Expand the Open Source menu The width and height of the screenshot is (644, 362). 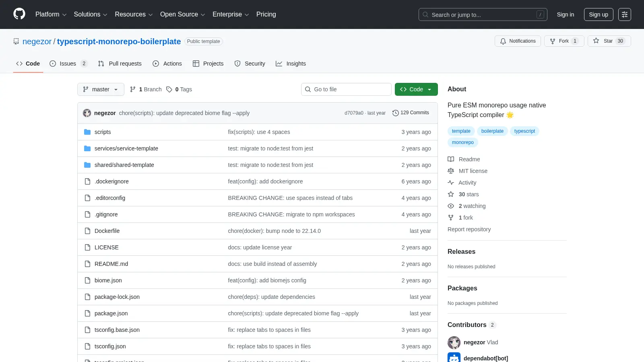(182, 14)
